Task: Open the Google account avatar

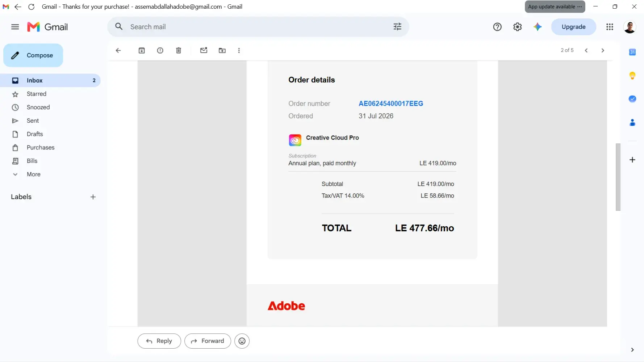Action: coord(630,27)
